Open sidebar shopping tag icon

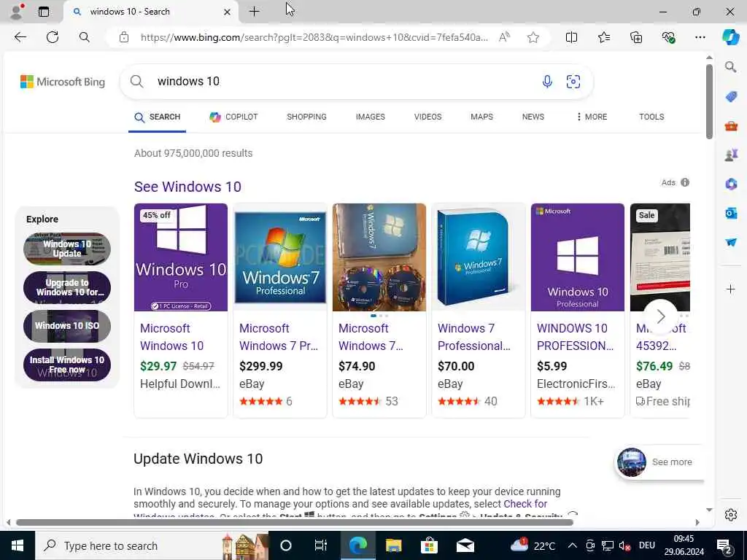point(731,97)
